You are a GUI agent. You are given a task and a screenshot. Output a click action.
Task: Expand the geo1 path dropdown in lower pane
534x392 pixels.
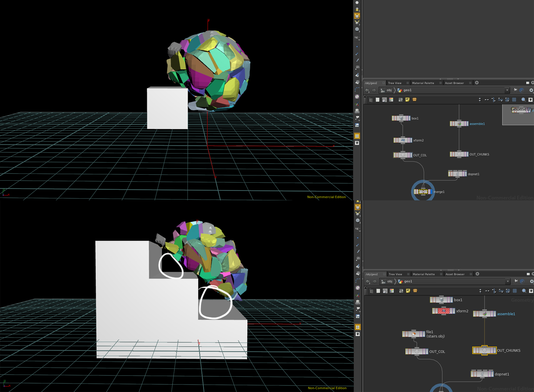pyautogui.click(x=508, y=282)
